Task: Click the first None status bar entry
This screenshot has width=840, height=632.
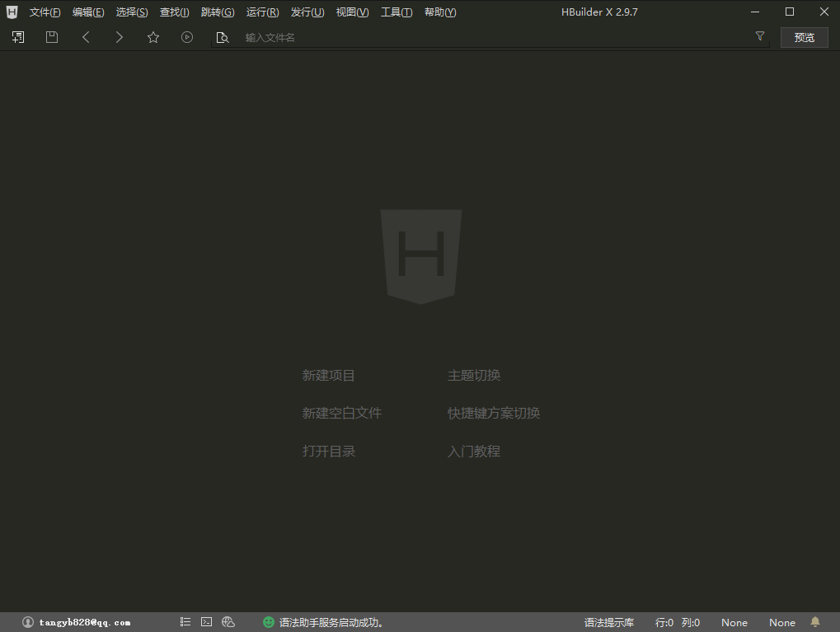Action: pos(734,622)
